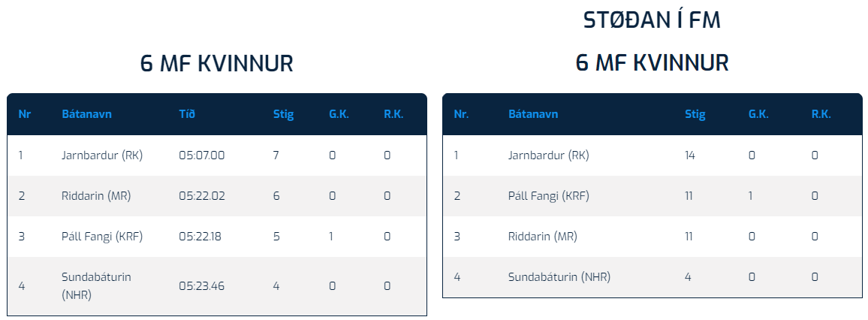
Task: Click the 14 points value for Jarnbardur
Action: pos(690,155)
